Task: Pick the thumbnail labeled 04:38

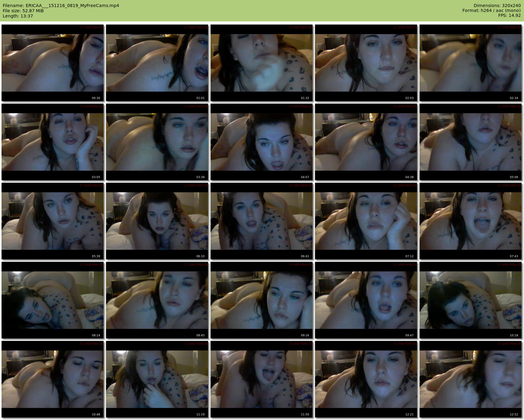Action: (366, 142)
